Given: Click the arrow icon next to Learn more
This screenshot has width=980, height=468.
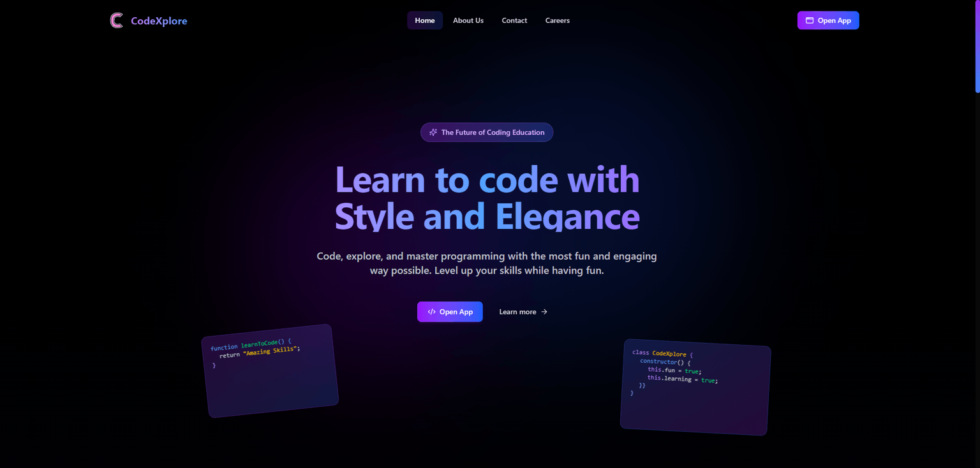Looking at the screenshot, I should click(x=544, y=311).
